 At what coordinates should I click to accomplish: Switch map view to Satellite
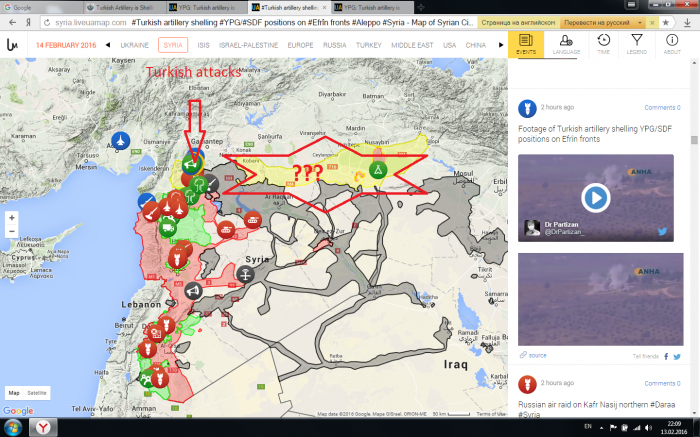tap(37, 393)
